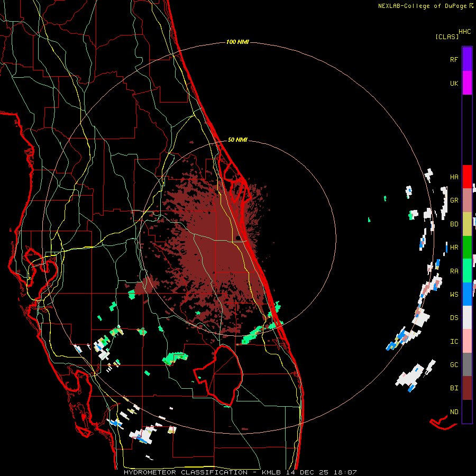Click the RF purple legend swatch
This screenshot has height=476, width=476.
tap(467, 59)
